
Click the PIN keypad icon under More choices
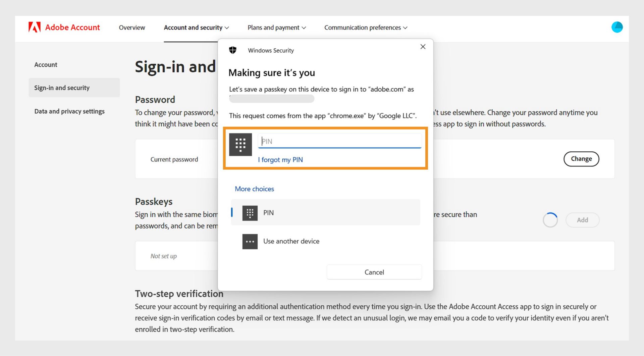(250, 212)
